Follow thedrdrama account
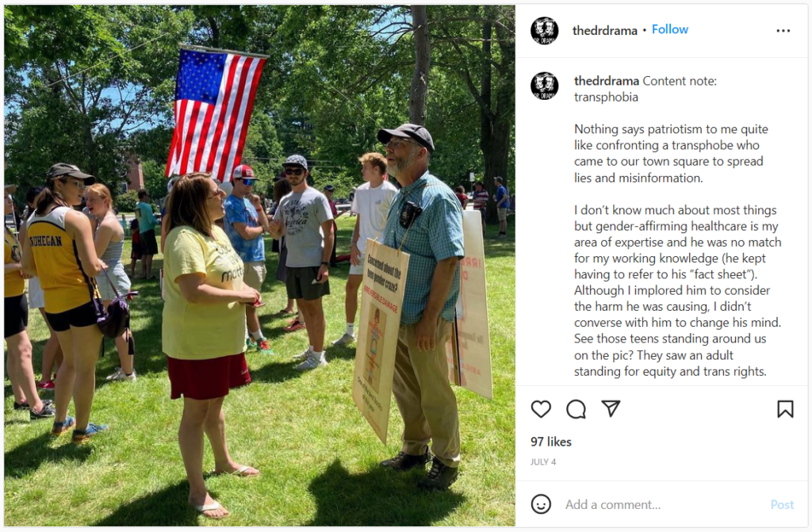 [669, 29]
